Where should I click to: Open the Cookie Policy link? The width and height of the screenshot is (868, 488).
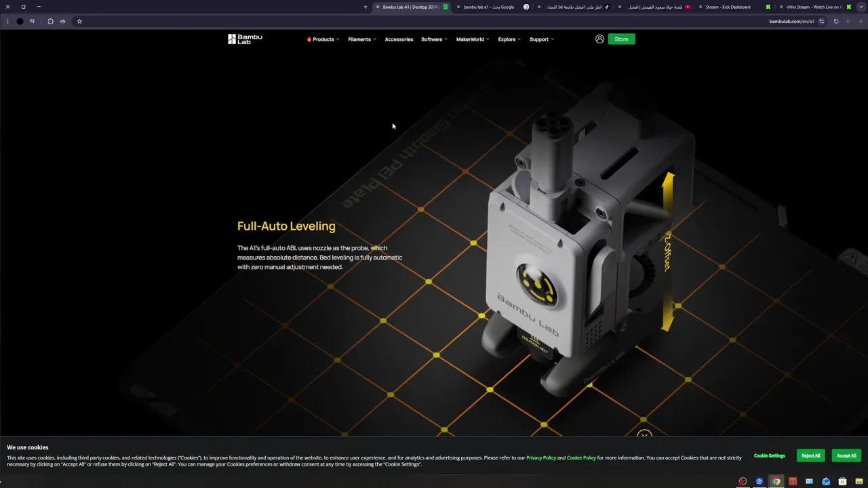pos(581,457)
